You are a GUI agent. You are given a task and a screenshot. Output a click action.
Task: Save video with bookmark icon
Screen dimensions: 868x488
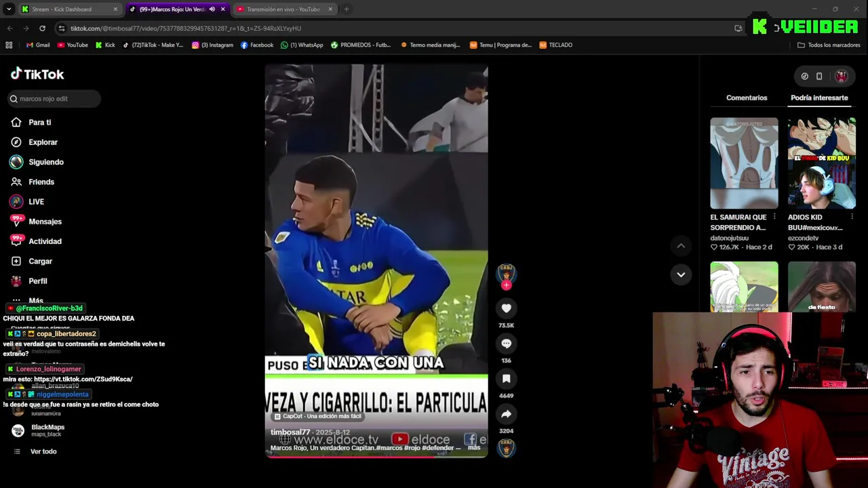pos(506,379)
